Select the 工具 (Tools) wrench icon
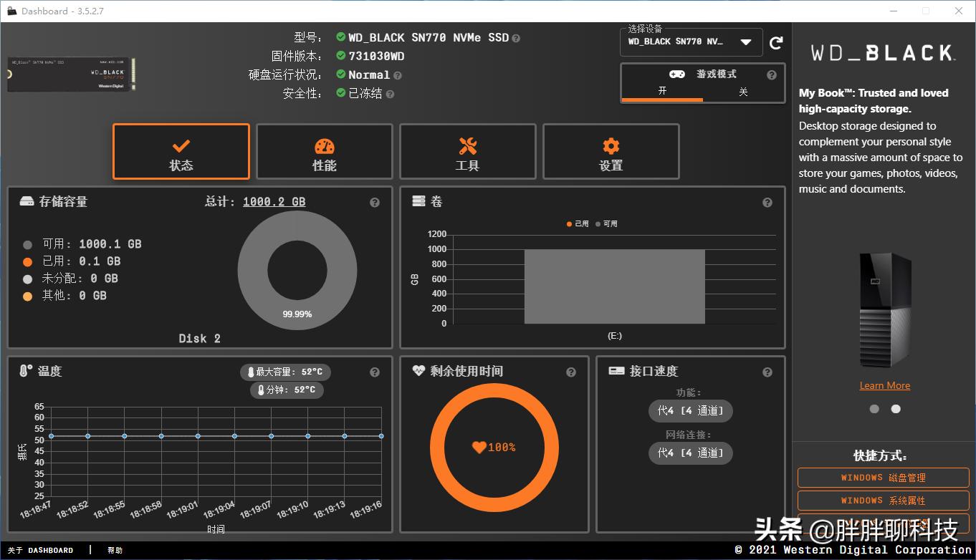Viewport: 976px width, 560px height. [467, 151]
